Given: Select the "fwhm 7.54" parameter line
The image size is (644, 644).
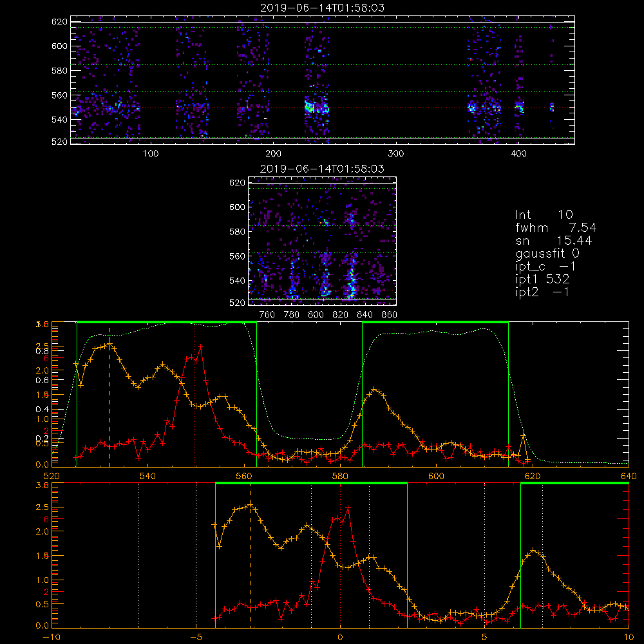Looking at the screenshot, I should click(556, 227).
